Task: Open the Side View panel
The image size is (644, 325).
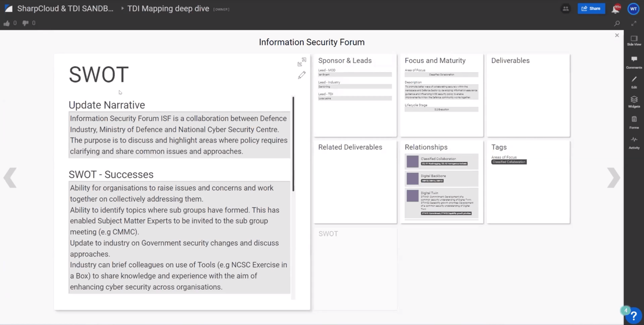Action: [x=634, y=40]
